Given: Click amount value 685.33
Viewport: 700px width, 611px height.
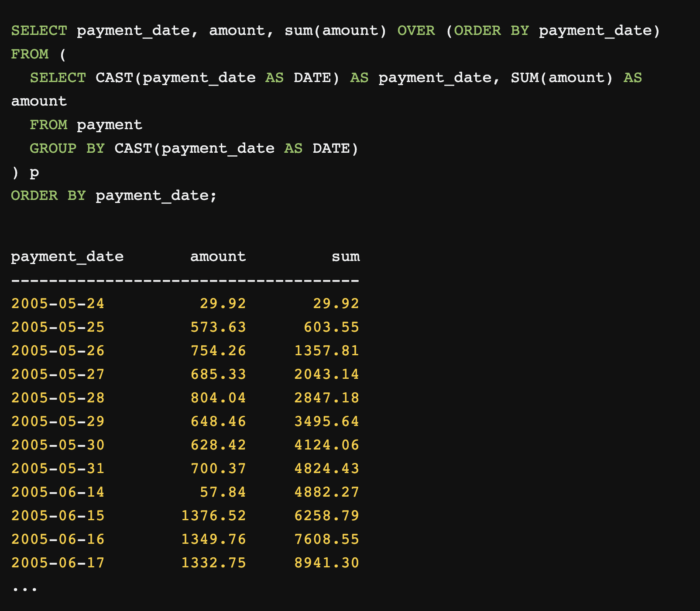Looking at the screenshot, I should [x=218, y=374].
